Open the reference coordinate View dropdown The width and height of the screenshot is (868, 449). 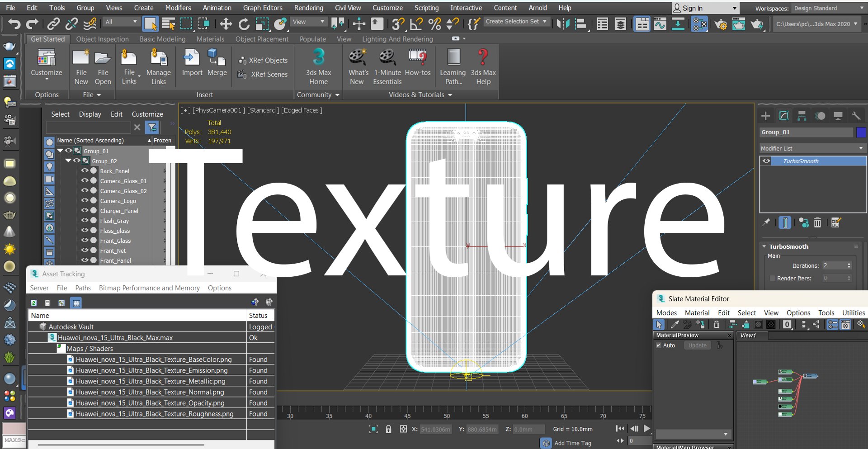tap(308, 22)
